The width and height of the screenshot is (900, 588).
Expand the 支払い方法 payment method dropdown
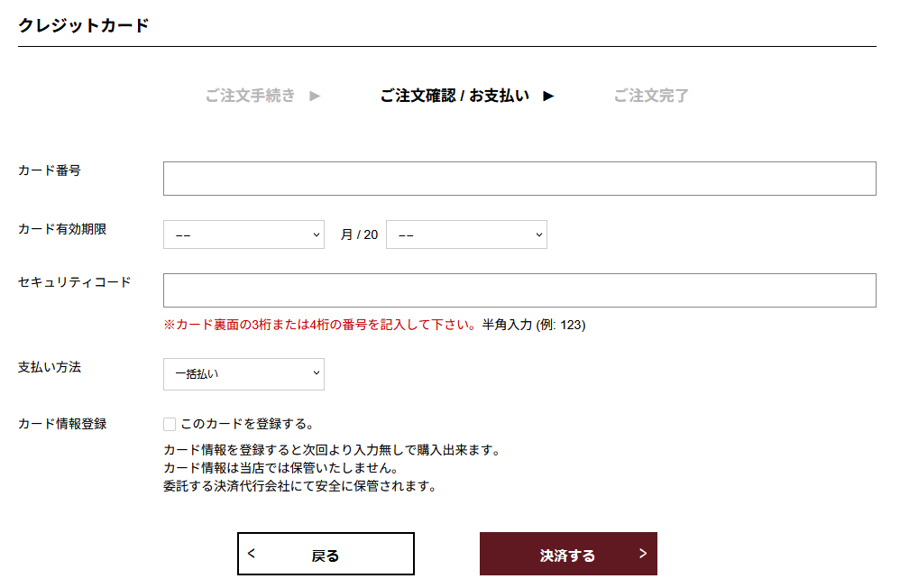[x=243, y=374]
